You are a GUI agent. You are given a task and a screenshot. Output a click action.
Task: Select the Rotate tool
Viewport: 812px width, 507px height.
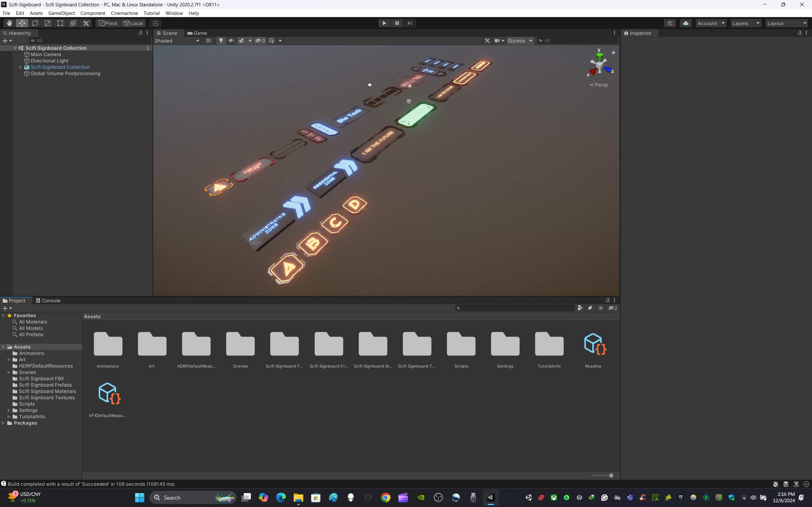click(35, 23)
